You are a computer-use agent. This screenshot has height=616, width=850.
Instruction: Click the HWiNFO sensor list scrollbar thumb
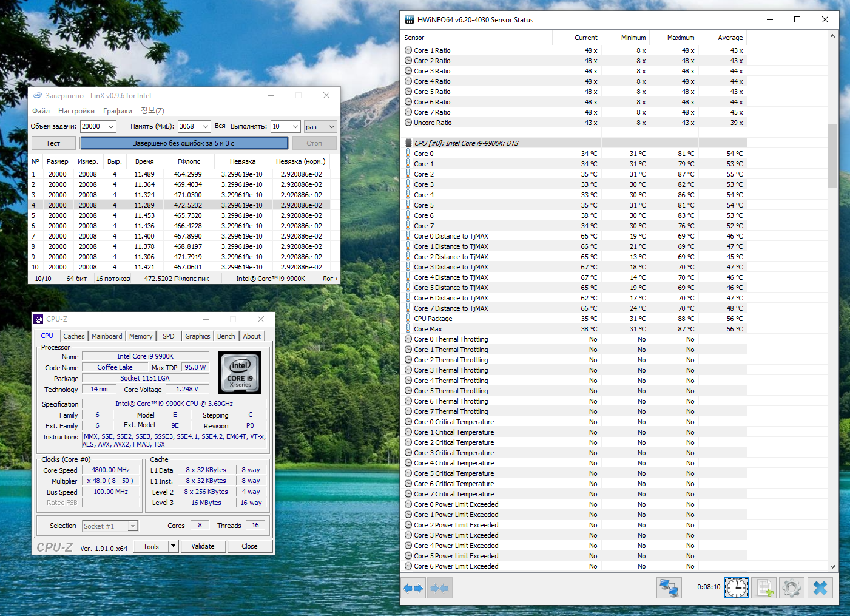[x=832, y=155]
